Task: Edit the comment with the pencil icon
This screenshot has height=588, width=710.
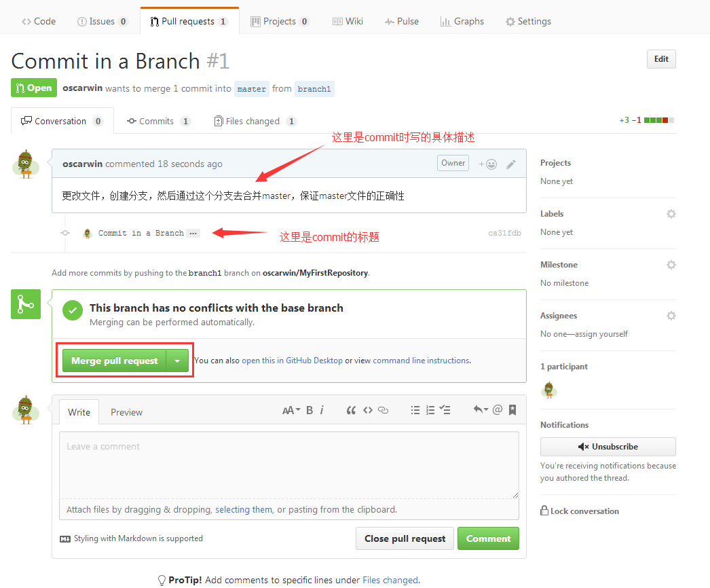Action: pos(510,164)
